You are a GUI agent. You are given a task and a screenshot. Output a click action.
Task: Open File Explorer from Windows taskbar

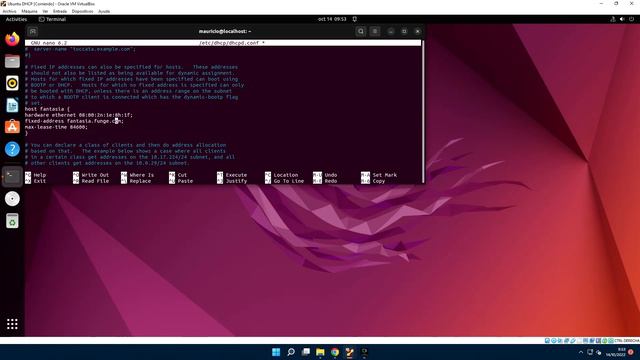(x=320, y=352)
